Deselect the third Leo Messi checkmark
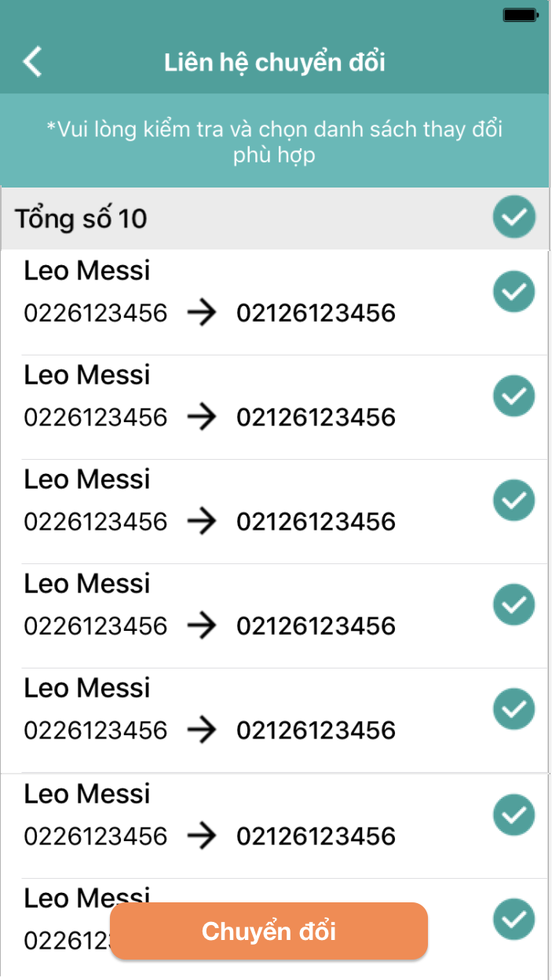Viewport: 552px width, 980px height. pos(514,500)
